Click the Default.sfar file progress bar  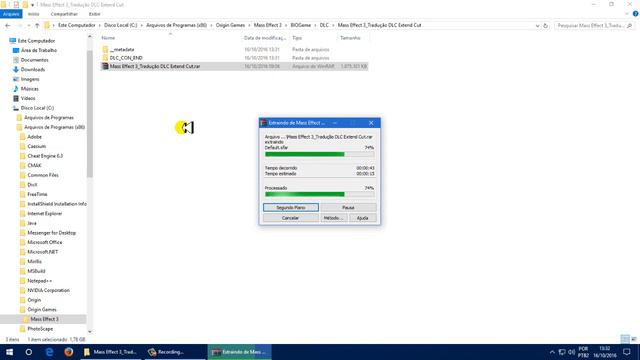(319, 154)
